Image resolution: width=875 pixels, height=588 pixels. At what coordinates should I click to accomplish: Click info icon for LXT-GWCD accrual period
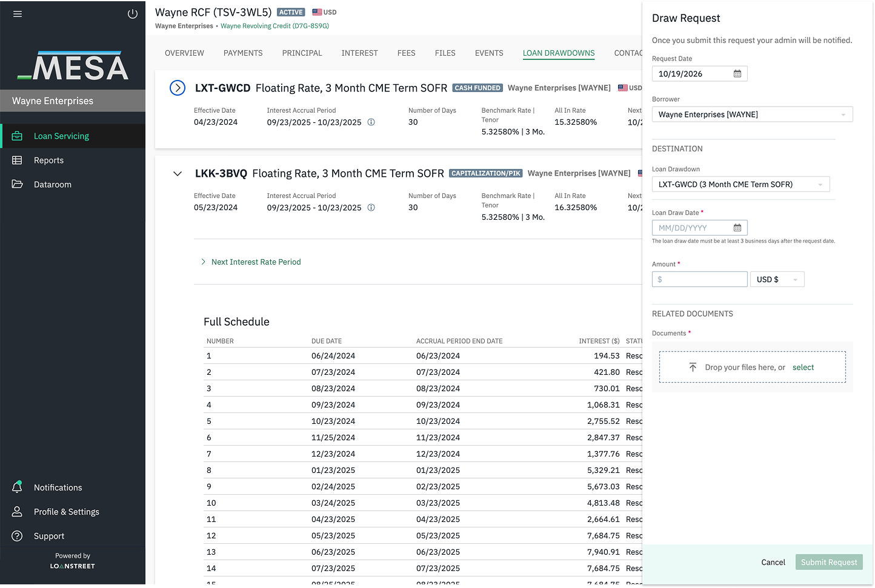(x=371, y=122)
